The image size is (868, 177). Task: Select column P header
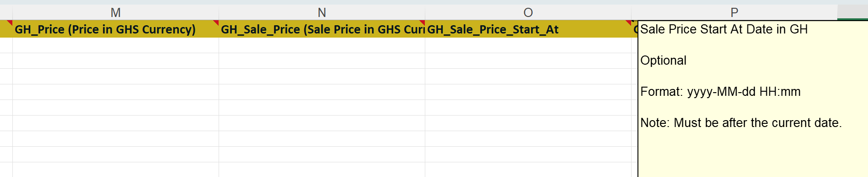tap(734, 12)
